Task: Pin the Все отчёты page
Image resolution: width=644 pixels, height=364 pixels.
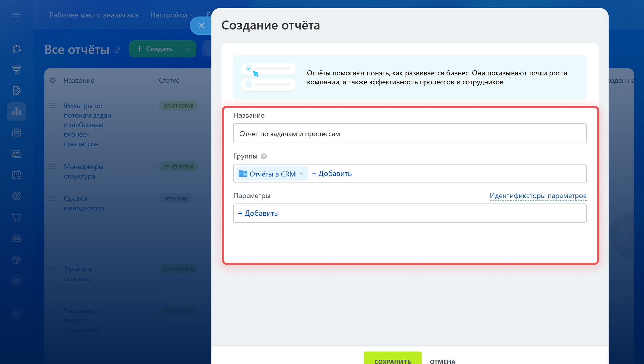Action: [x=117, y=50]
